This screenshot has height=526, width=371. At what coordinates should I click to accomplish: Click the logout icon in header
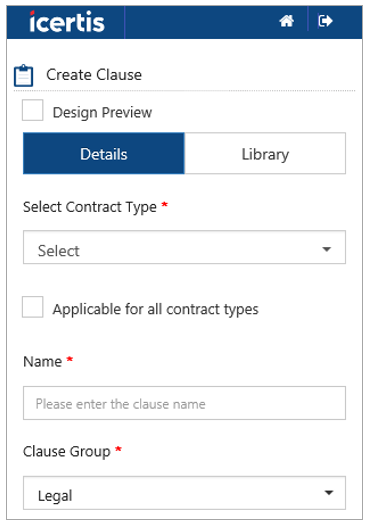click(325, 21)
